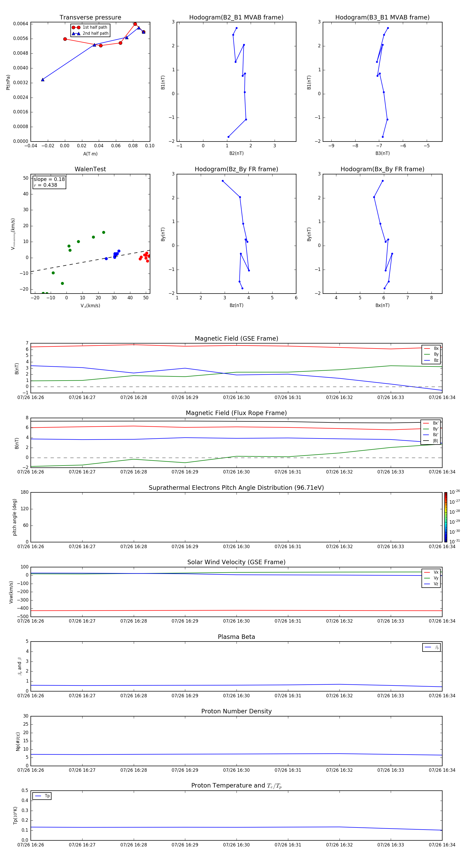473x868 pixels.
Task: Click the "Hodogram(B3_B1 MVAB frame)" title
Action: tap(382, 18)
